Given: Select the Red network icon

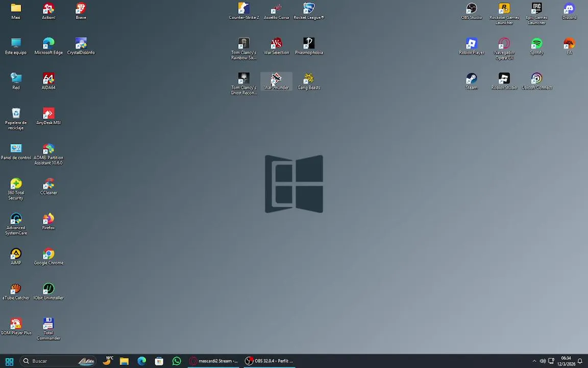Looking at the screenshot, I should pos(16,81).
